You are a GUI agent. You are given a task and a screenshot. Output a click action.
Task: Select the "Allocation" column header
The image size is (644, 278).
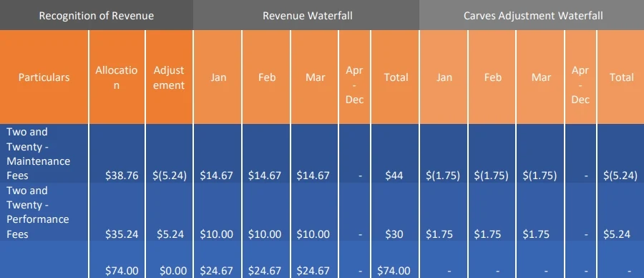click(117, 77)
